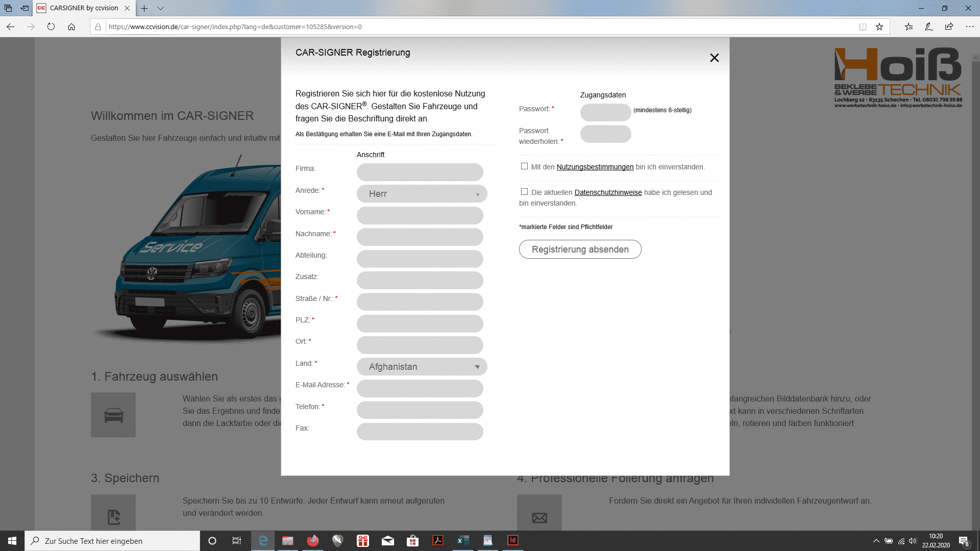
Task: Click the envelope icon for Folierung anfragen
Action: (539, 513)
